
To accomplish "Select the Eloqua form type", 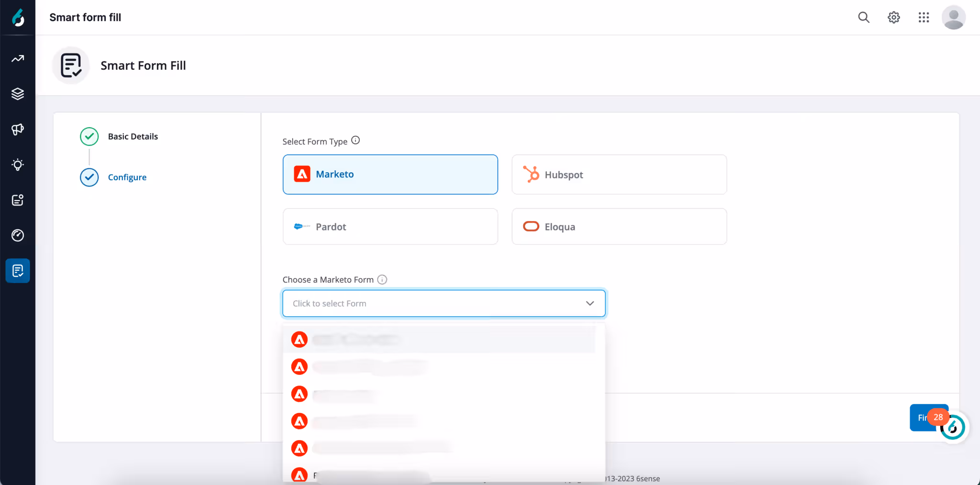I will (619, 226).
